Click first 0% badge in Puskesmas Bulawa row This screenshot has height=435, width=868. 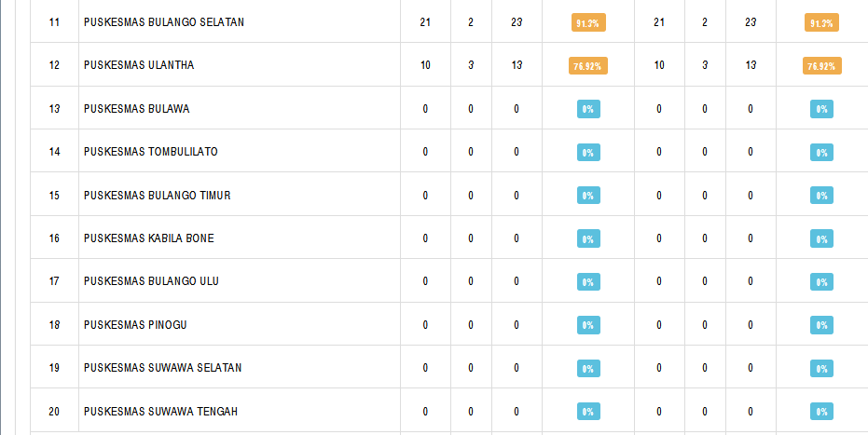pos(588,109)
